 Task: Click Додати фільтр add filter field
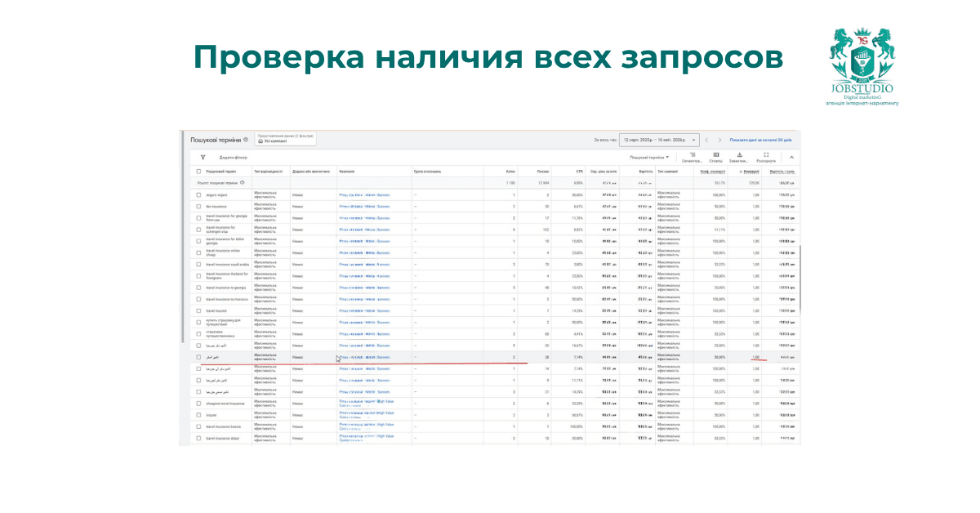tap(233, 157)
